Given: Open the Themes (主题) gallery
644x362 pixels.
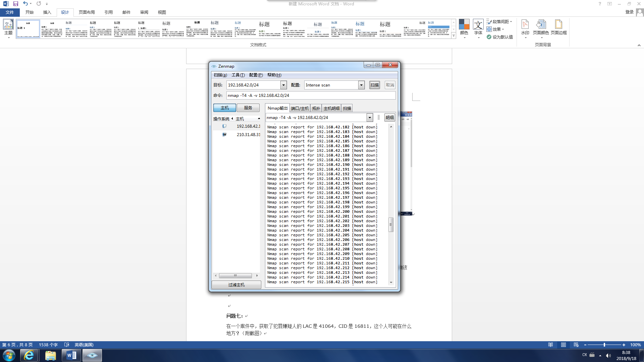Looking at the screenshot, I should click(8, 29).
